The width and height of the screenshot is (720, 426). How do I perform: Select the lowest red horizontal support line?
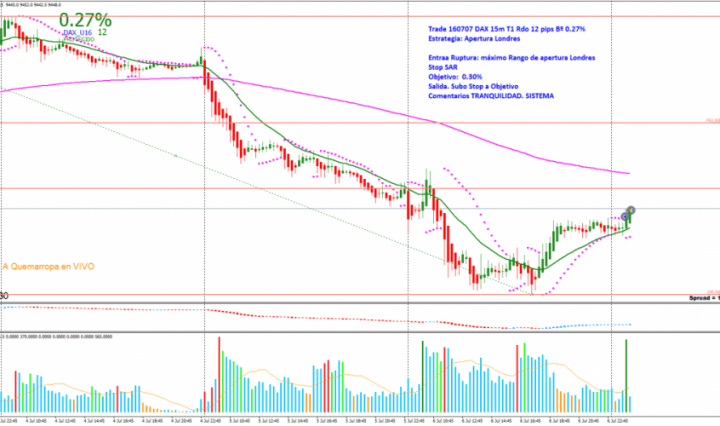(x=300, y=294)
